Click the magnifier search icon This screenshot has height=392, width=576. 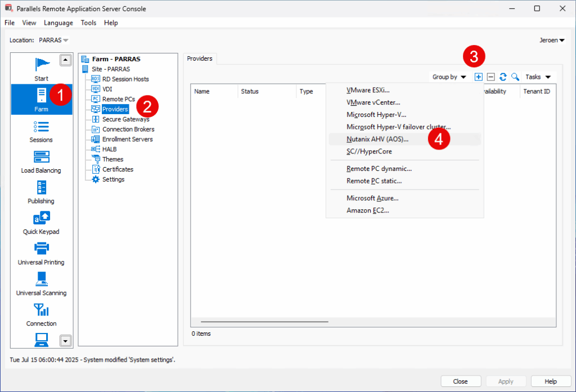[x=515, y=77]
